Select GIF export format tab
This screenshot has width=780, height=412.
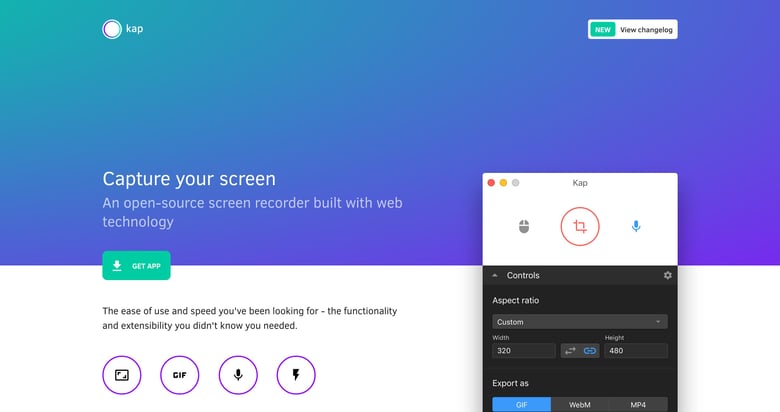click(x=521, y=405)
